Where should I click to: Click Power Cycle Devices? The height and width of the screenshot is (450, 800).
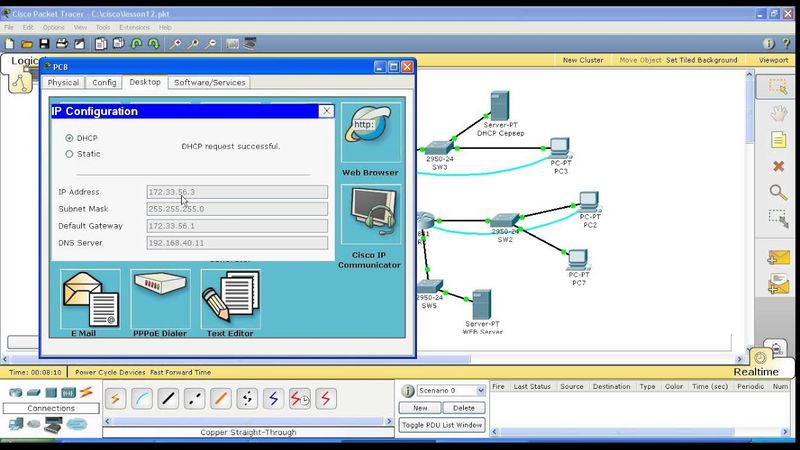[x=110, y=372]
